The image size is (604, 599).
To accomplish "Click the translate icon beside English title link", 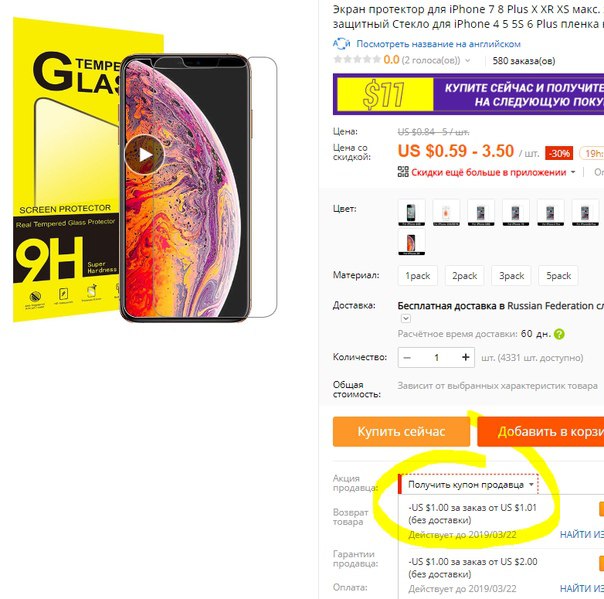I will point(342,44).
